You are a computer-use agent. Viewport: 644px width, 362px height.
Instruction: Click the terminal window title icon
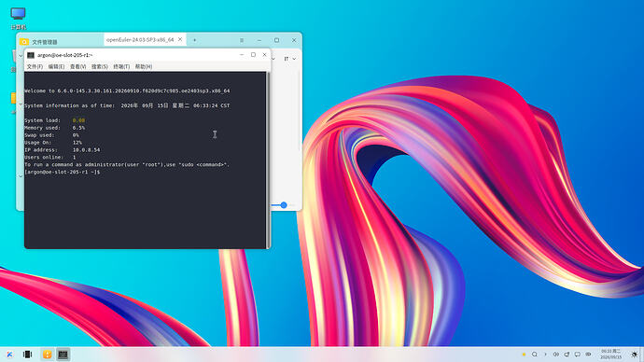(x=31, y=55)
